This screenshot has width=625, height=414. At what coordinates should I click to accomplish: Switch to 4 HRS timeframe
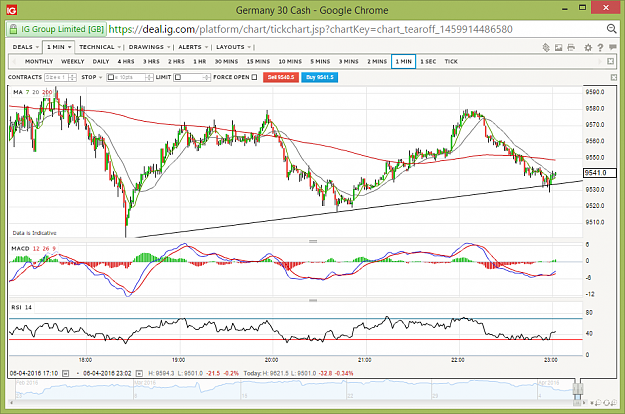tap(126, 61)
